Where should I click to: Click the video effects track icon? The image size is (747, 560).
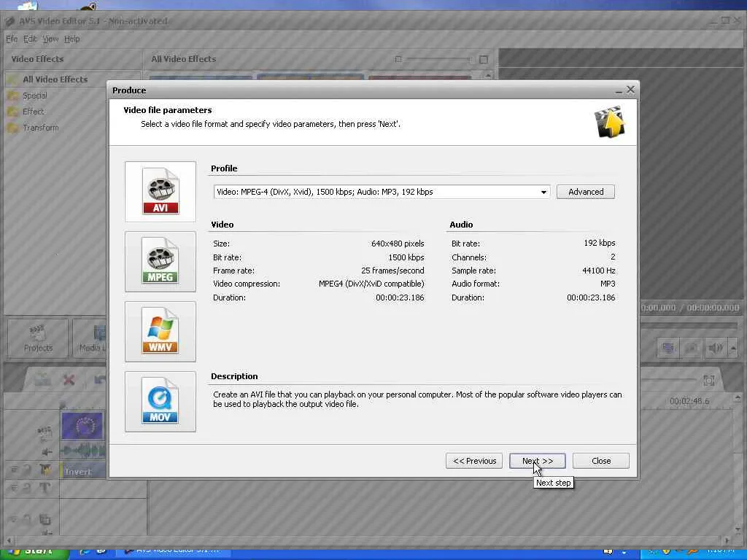click(x=44, y=470)
